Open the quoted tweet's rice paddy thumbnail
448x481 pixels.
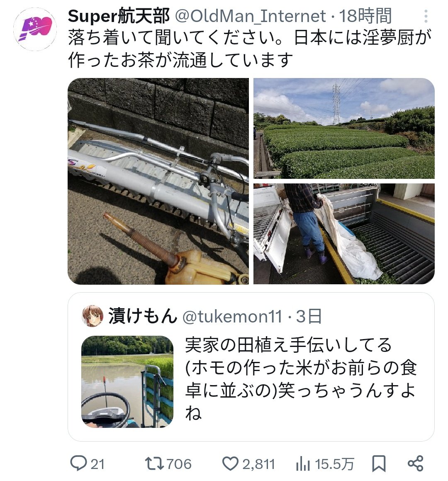click(x=127, y=382)
